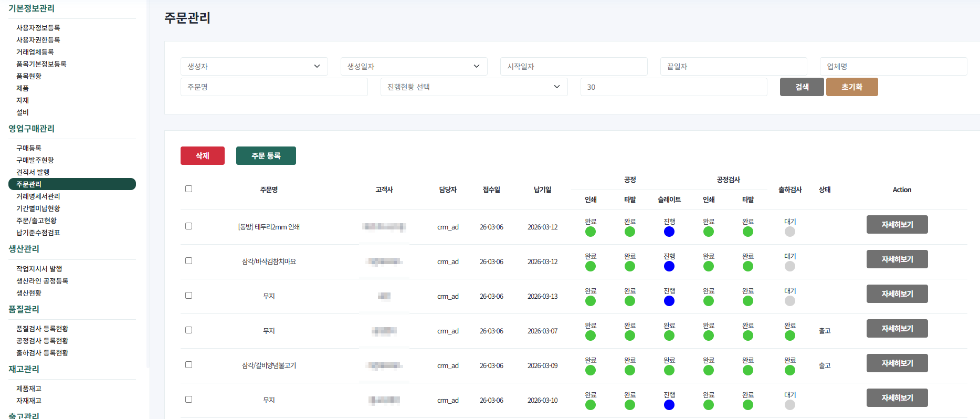This screenshot has width=980, height=419.
Task: Click the 주문명 search input field
Action: 274,87
